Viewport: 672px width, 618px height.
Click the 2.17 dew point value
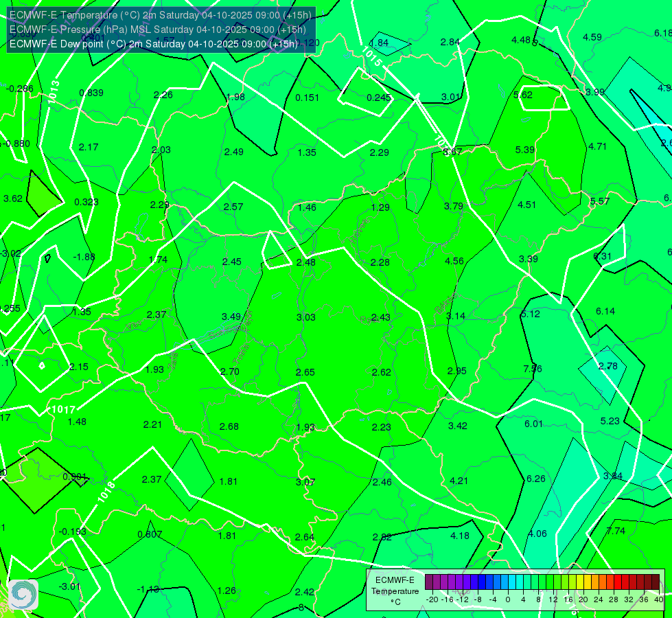(89, 147)
